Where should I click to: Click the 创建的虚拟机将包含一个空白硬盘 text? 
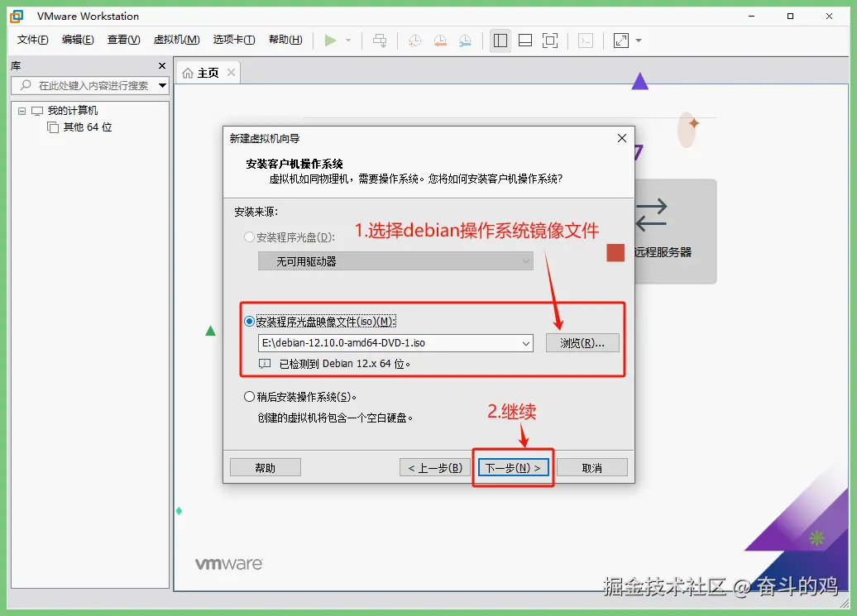(335, 418)
